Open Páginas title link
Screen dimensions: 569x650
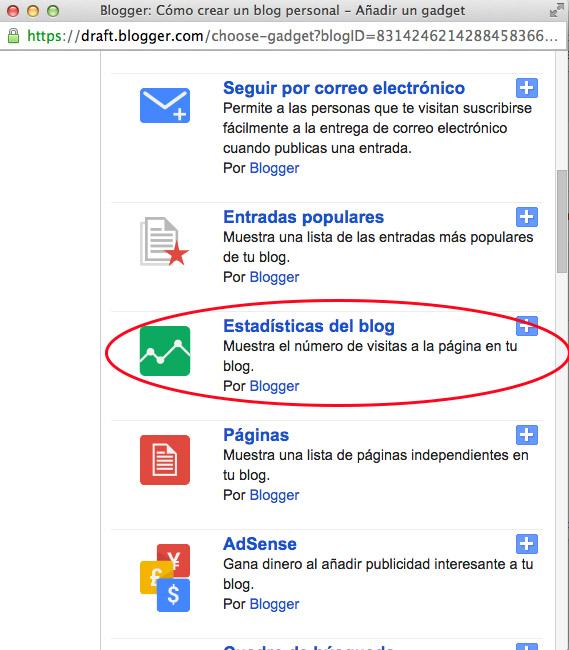tap(256, 435)
